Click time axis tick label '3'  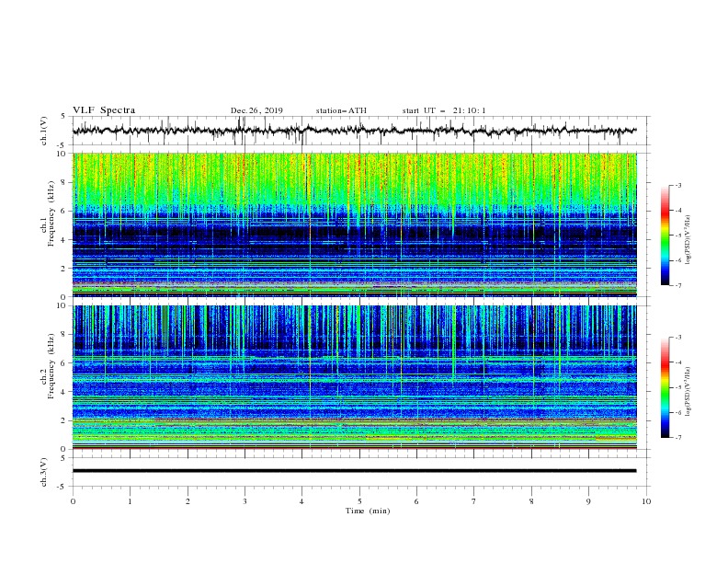(245, 501)
